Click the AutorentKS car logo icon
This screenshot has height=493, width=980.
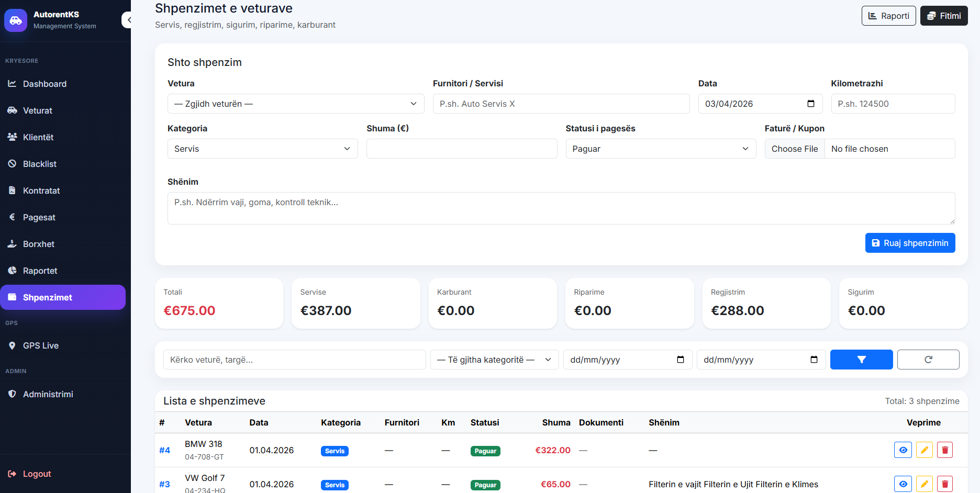16,20
